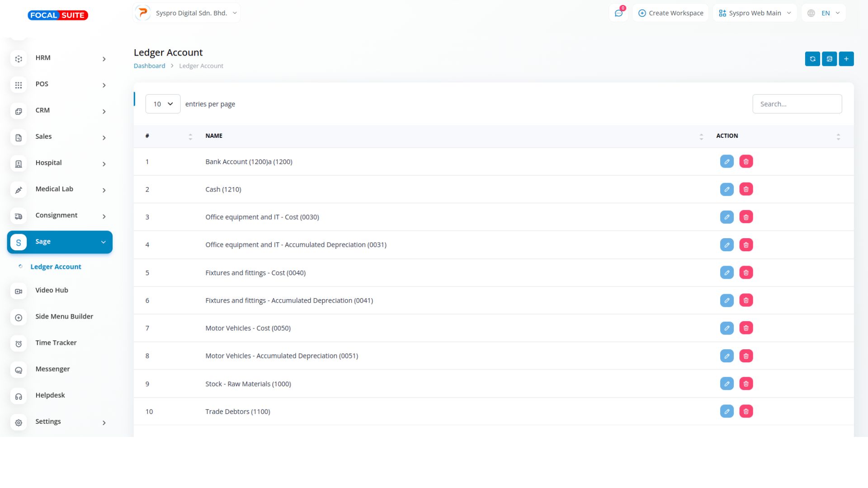Open the EN language dropdown
Viewport: 868px width, 488px height.
click(823, 13)
